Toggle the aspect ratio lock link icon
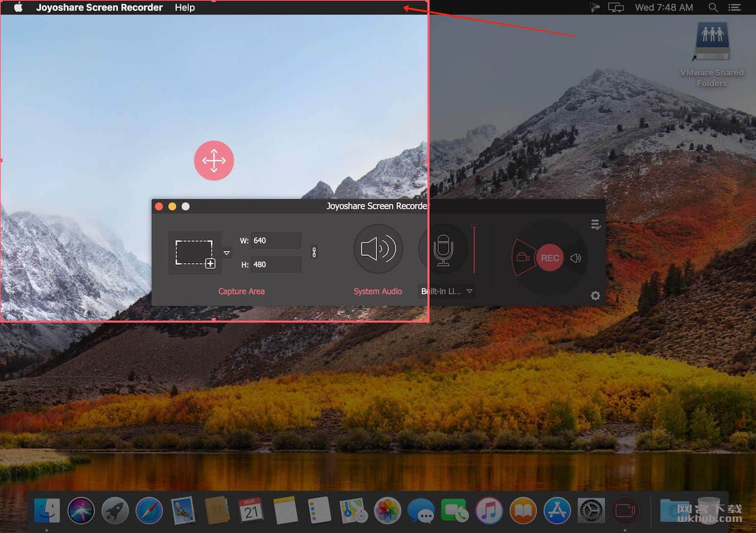 (314, 252)
